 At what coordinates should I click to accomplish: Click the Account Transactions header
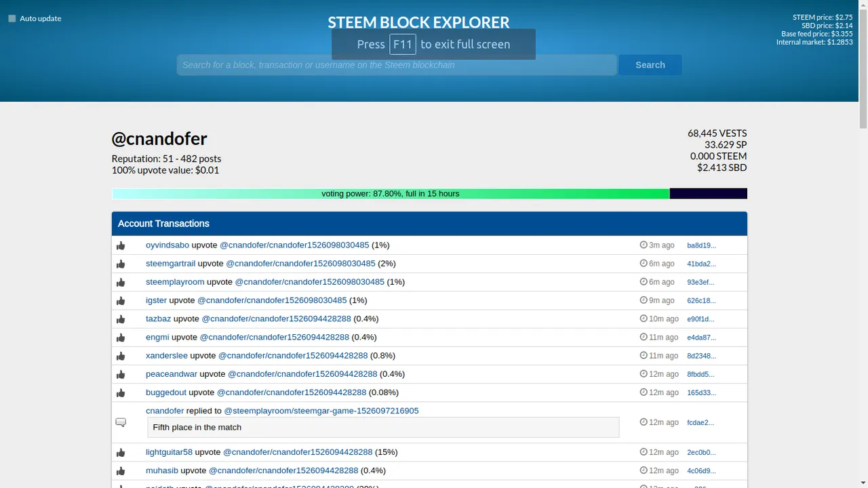429,224
